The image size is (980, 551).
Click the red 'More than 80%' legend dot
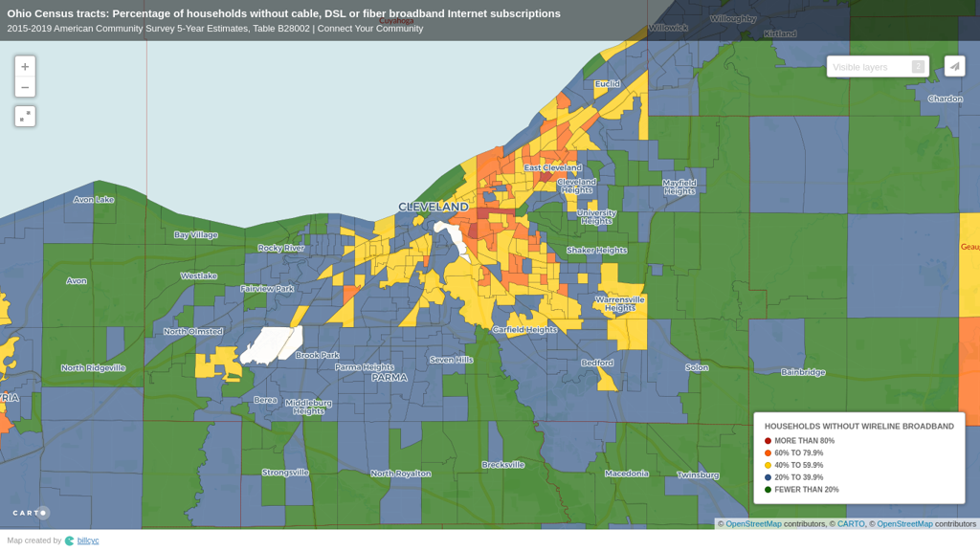click(768, 441)
